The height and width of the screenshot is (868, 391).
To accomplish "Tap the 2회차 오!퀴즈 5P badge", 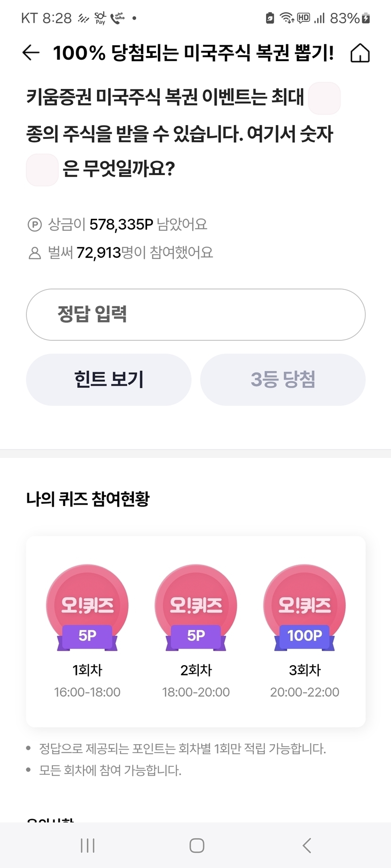I will pyautogui.click(x=196, y=608).
